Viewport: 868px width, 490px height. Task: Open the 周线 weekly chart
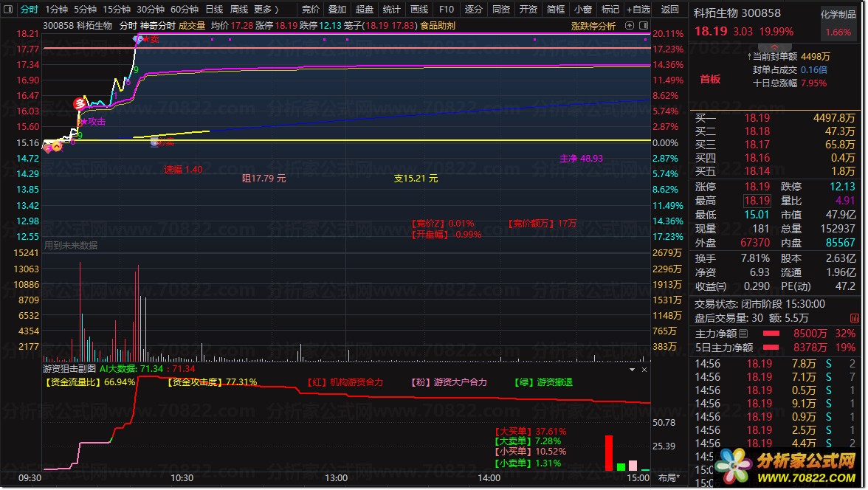(x=238, y=10)
